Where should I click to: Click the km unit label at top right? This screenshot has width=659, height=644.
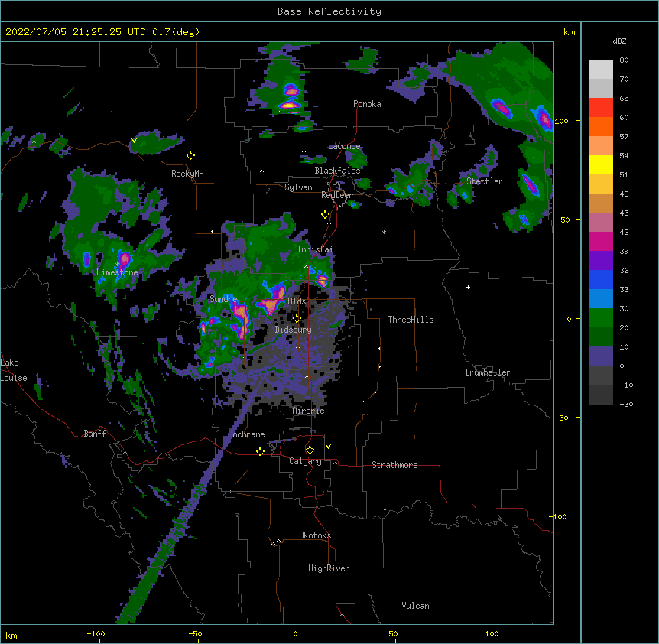569,32
